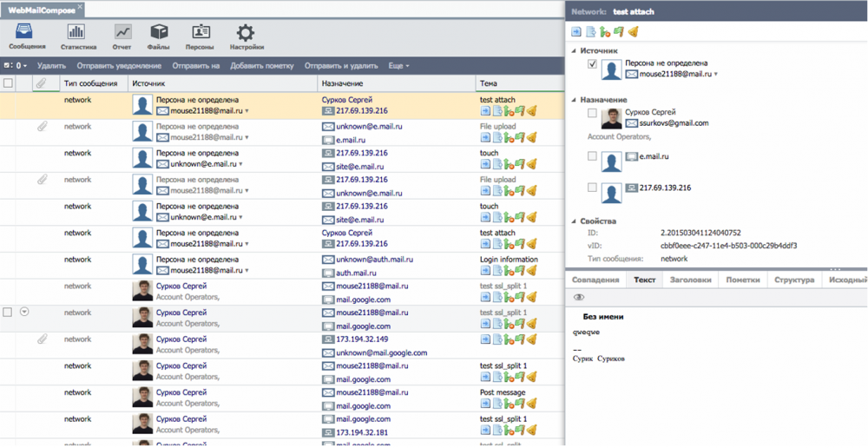The width and height of the screenshot is (868, 448).
Task: Click unknown@auth.mail.ru destination address
Action: (375, 260)
